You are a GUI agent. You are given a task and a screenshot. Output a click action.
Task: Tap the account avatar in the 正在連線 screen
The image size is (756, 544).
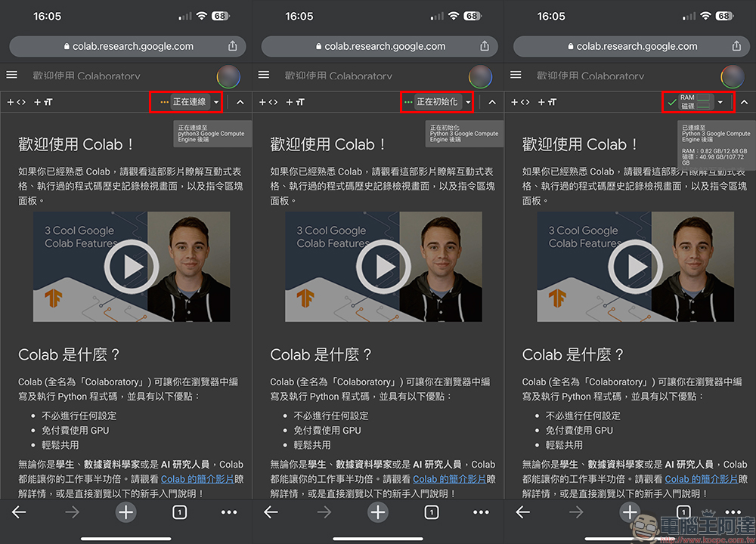[x=228, y=76]
